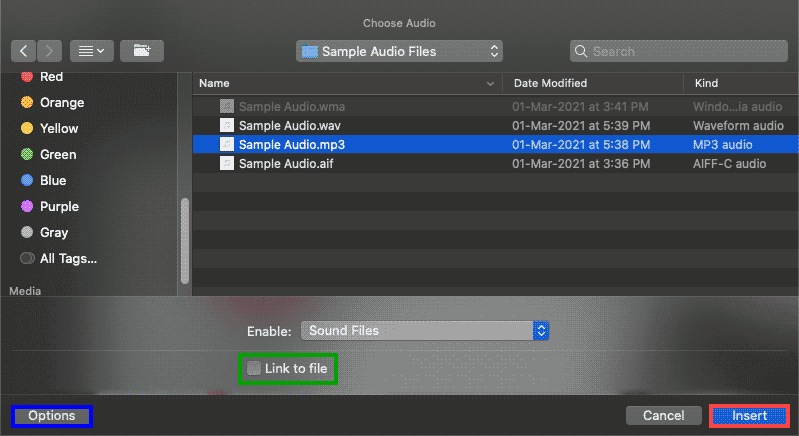The width and height of the screenshot is (799, 436).
Task: Click the magnifier icon in Search
Action: pyautogui.click(x=582, y=51)
